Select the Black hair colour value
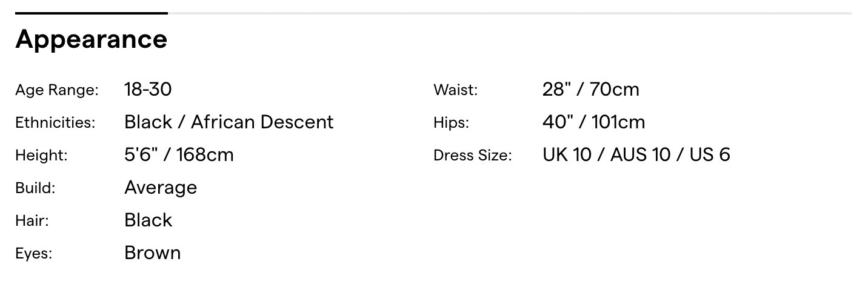 [x=148, y=220]
